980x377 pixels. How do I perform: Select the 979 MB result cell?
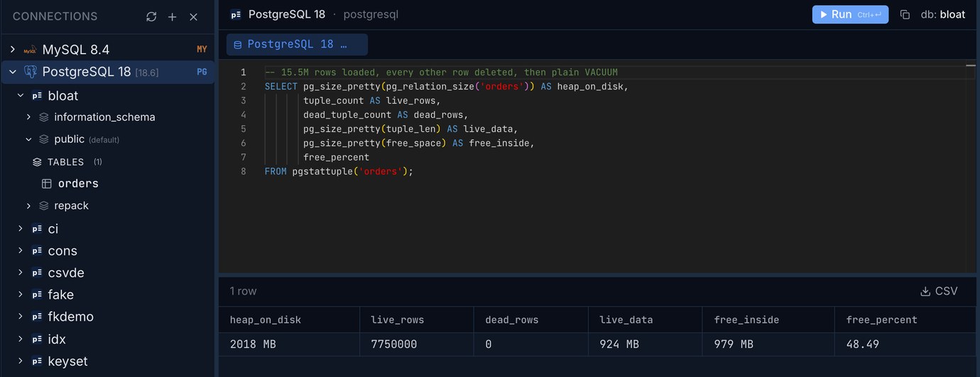tap(768, 344)
